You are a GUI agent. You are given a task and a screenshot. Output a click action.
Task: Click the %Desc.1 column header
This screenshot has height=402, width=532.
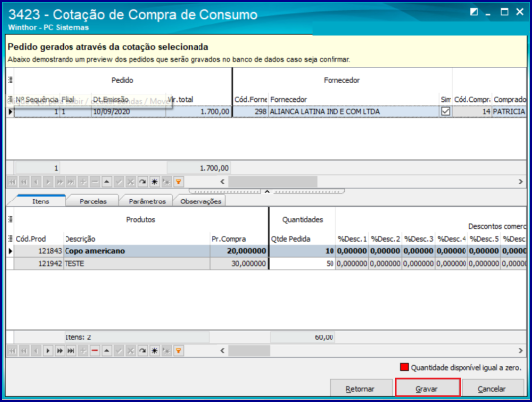pyautogui.click(x=352, y=239)
